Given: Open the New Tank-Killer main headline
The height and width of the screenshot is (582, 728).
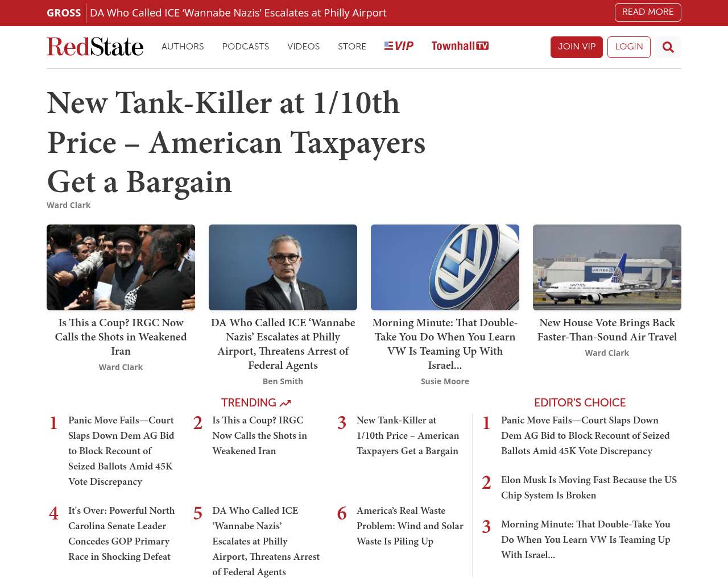Looking at the screenshot, I should click(236, 142).
